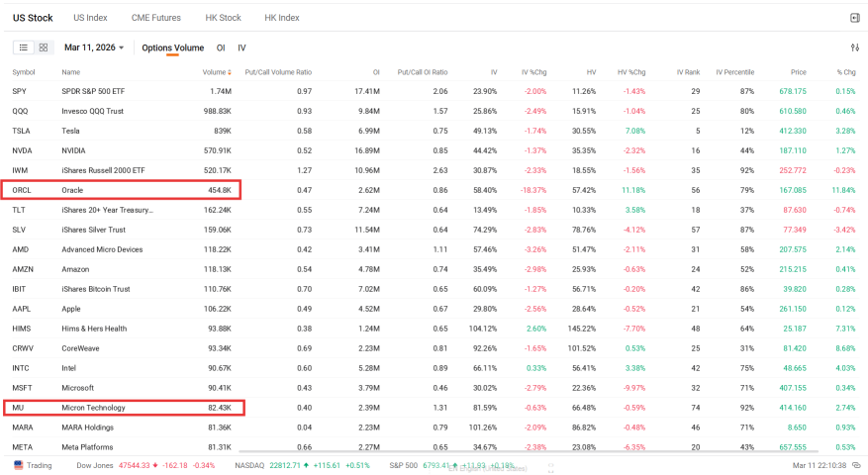Image resolution: width=868 pixels, height=475 pixels.
Task: Switch to the IV tab
Action: (241, 47)
